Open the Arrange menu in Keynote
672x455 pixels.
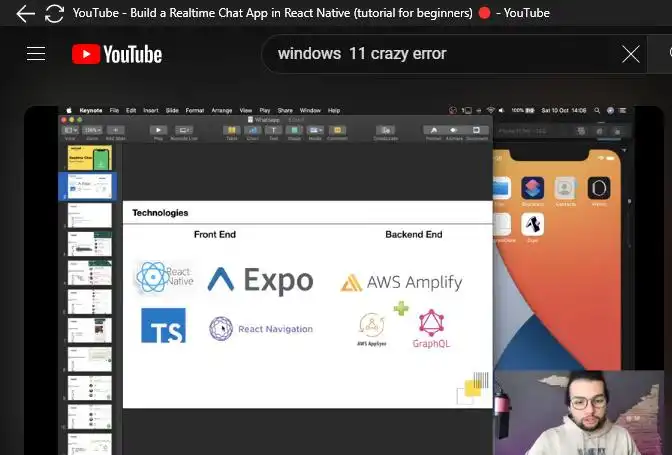click(222, 111)
